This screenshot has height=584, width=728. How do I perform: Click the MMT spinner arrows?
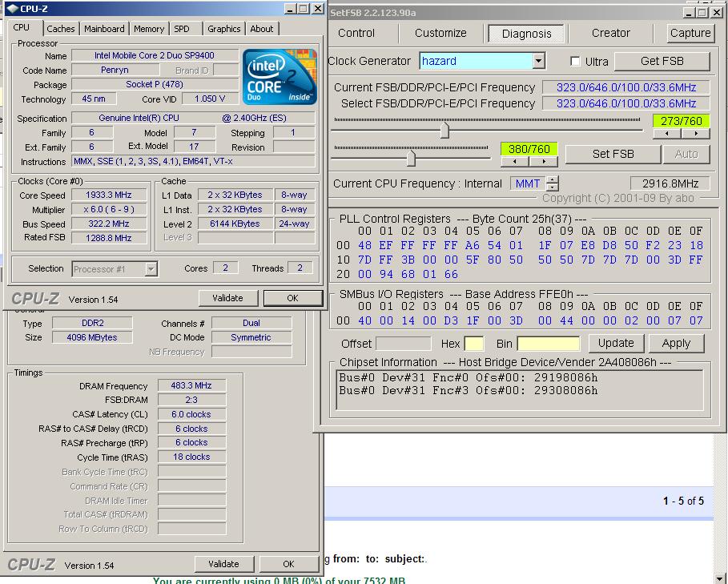point(552,183)
